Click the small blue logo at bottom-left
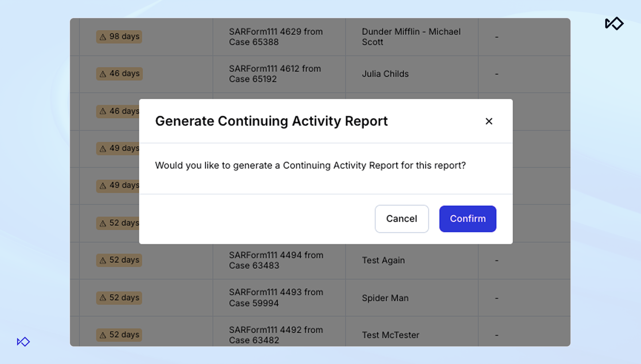Screen dimensions: 641x364 (x=24, y=342)
